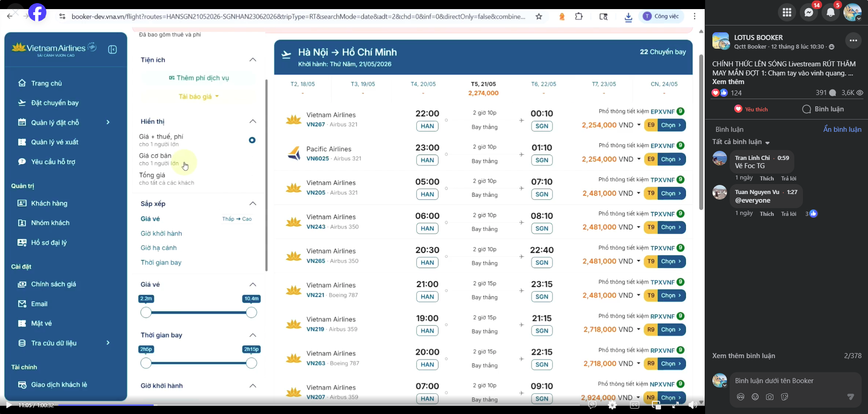Toggle closed captions on the video
Screen dimensions: 868x414
[635, 405]
